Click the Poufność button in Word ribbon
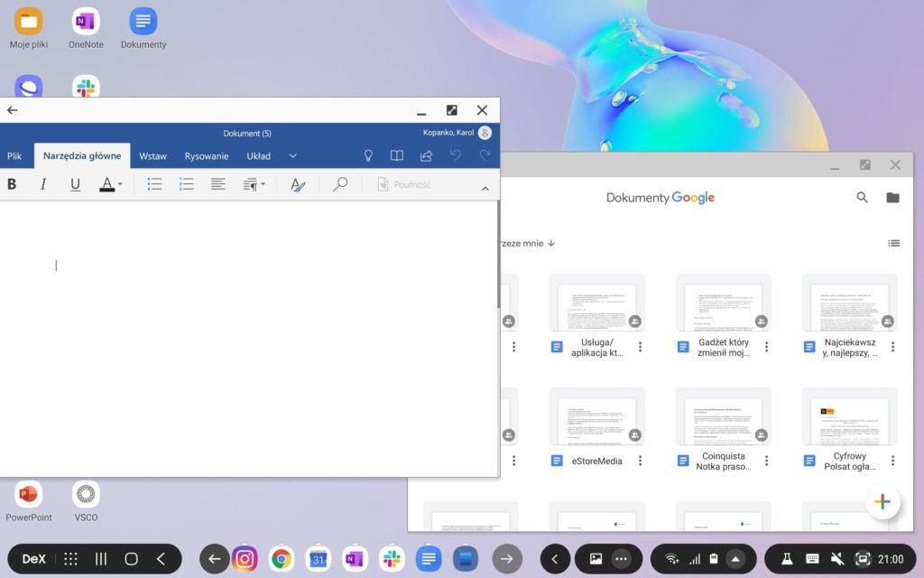924x578 pixels. click(404, 184)
